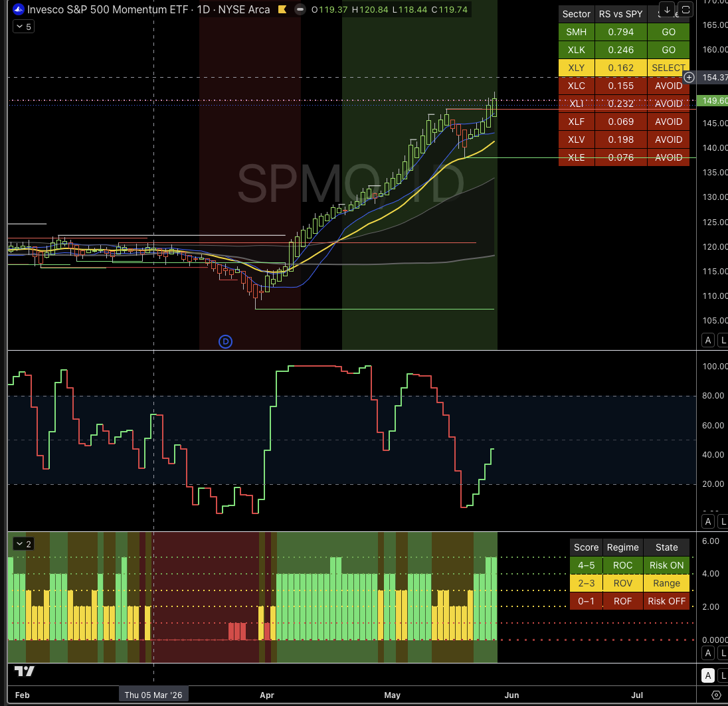
Task: Maximize the pane with the square bracket icon
Action: [x=685, y=10]
